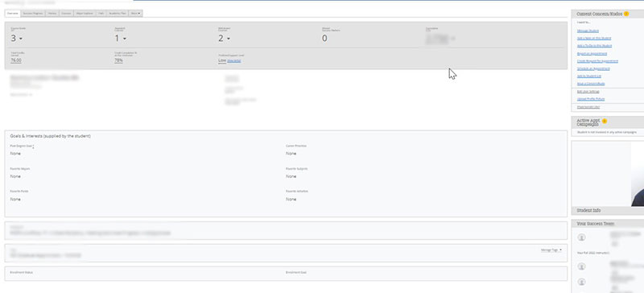Expand the dropdown arrow beside the value 2
Image resolution: width=644 pixels, height=293 pixels.
(229, 39)
